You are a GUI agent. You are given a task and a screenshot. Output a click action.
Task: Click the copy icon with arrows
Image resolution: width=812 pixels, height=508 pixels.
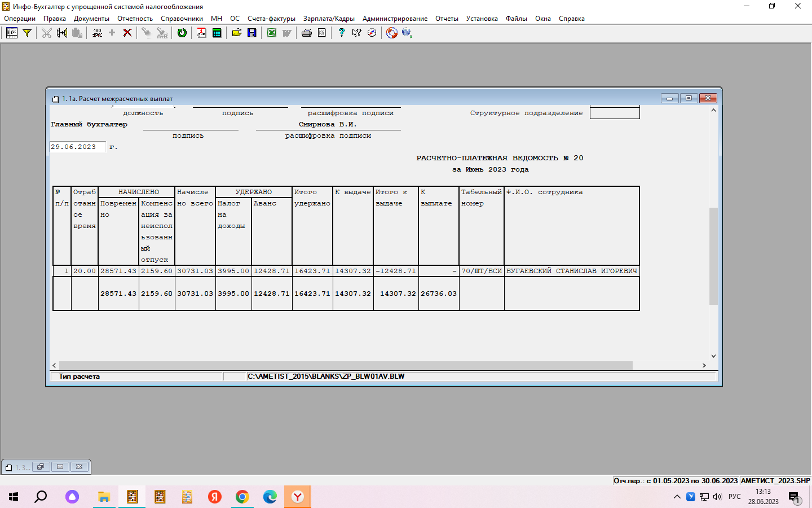62,33
